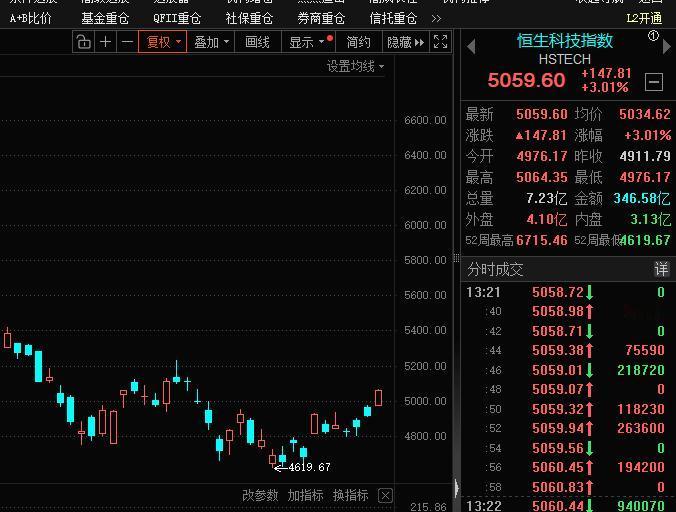Go to previous index with left arrow

click(471, 46)
